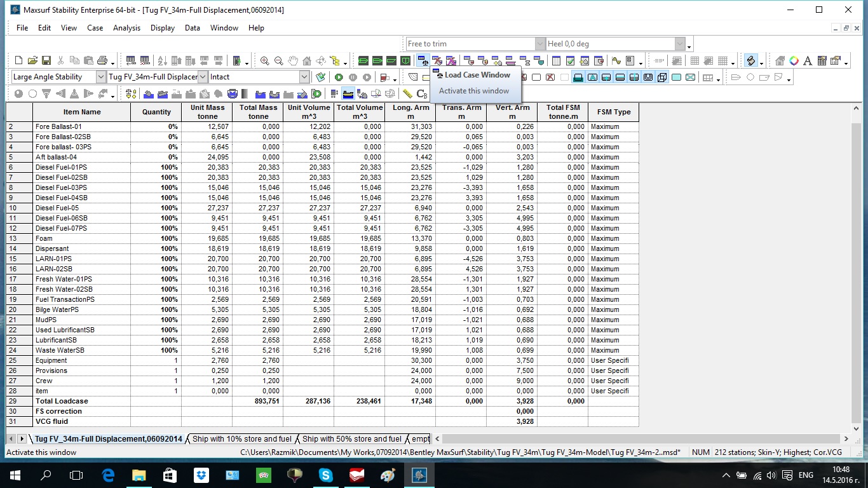Toggle the wireframe cube display button

(x=662, y=78)
